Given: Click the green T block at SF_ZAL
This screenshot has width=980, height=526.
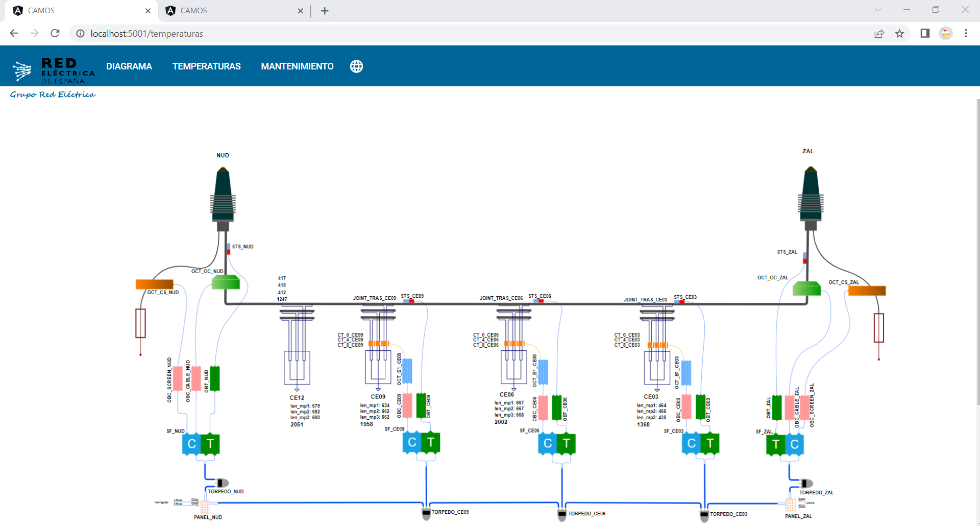Looking at the screenshot, I should coord(776,444).
